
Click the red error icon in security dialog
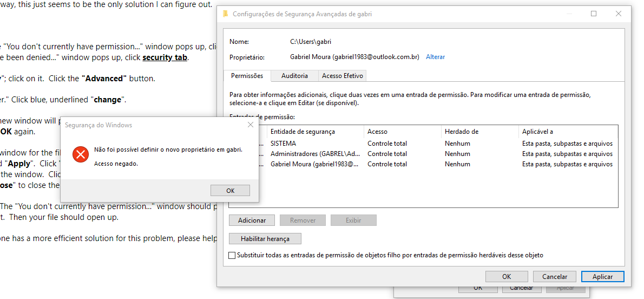pos(81,154)
